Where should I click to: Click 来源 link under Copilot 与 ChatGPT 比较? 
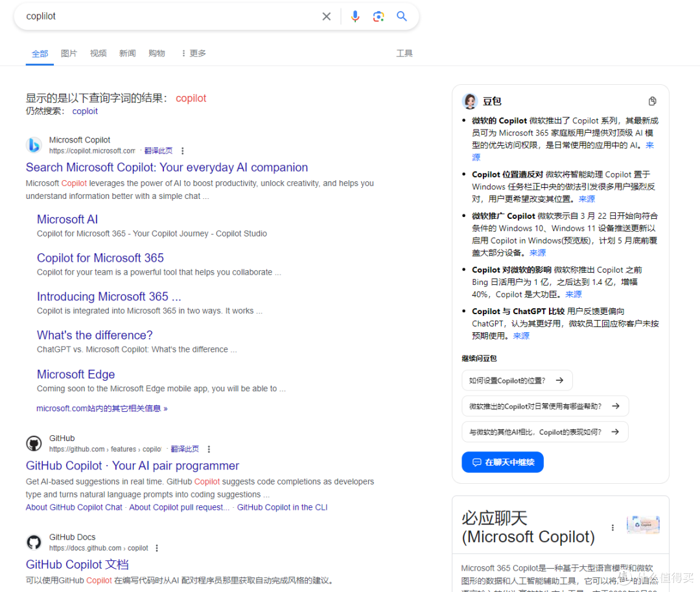click(x=521, y=336)
